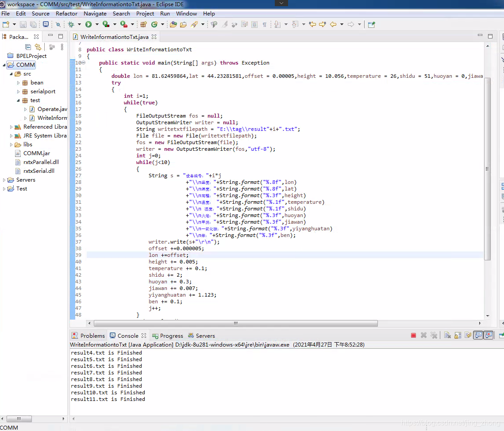
Task: Click the Pin Editor icon
Action: 372,24
